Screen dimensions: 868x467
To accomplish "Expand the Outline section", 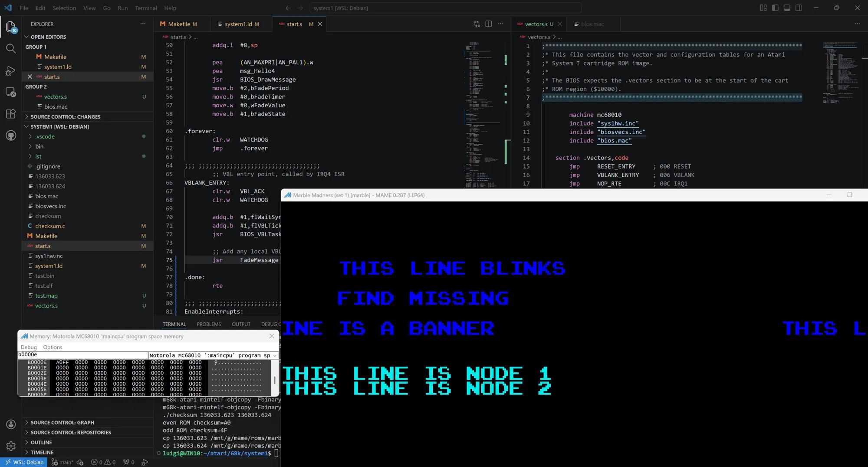I will (41, 442).
